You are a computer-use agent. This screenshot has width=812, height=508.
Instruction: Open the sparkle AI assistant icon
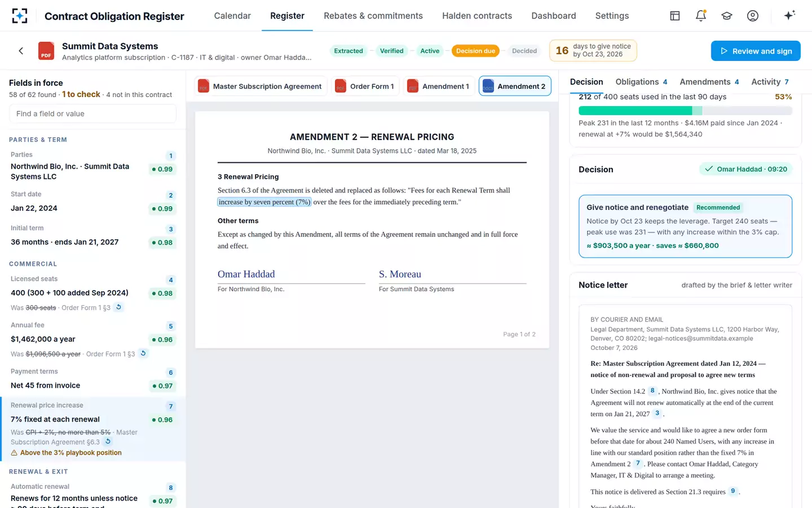coord(789,15)
